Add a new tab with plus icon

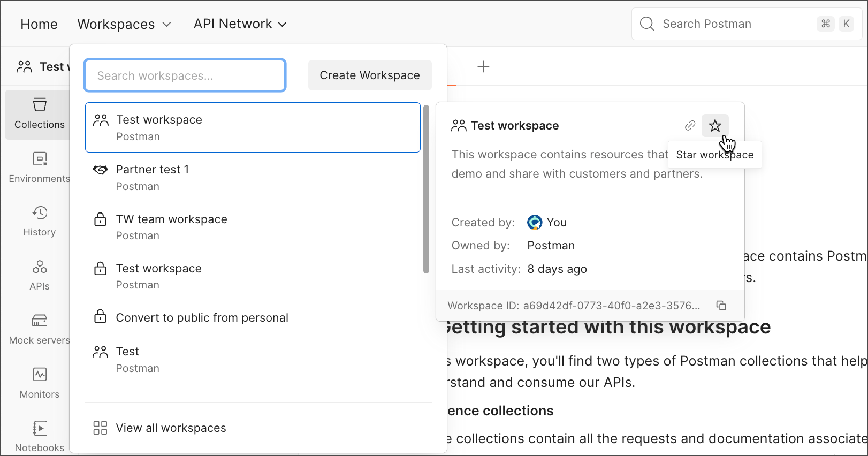[x=483, y=66]
